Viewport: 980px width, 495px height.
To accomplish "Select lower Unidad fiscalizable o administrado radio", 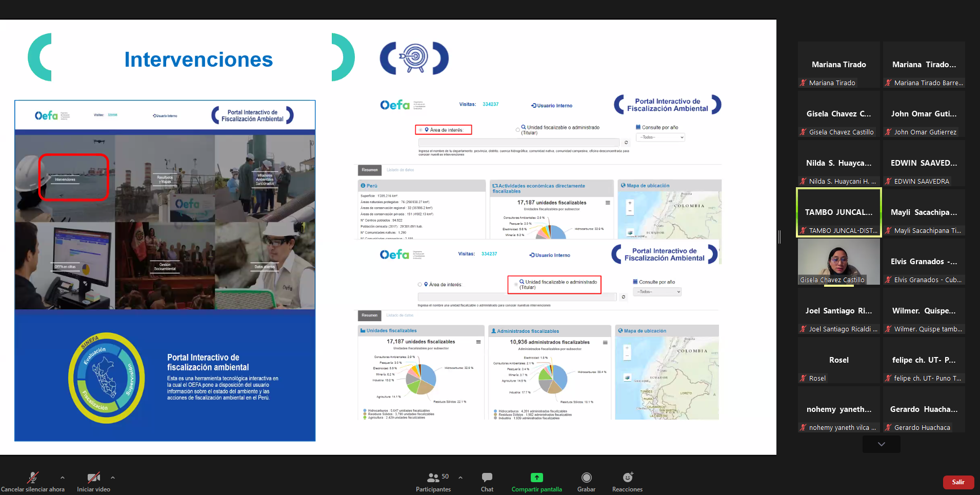I will pyautogui.click(x=516, y=284).
